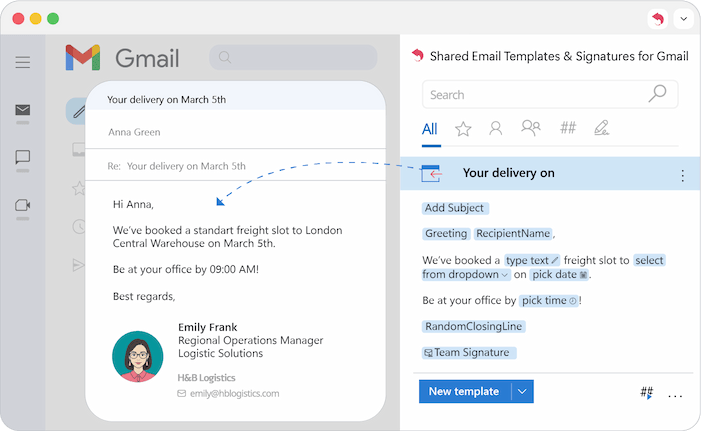This screenshot has height=431, width=701.
Task: Switch to the ## shortcuts tab
Action: click(x=568, y=128)
